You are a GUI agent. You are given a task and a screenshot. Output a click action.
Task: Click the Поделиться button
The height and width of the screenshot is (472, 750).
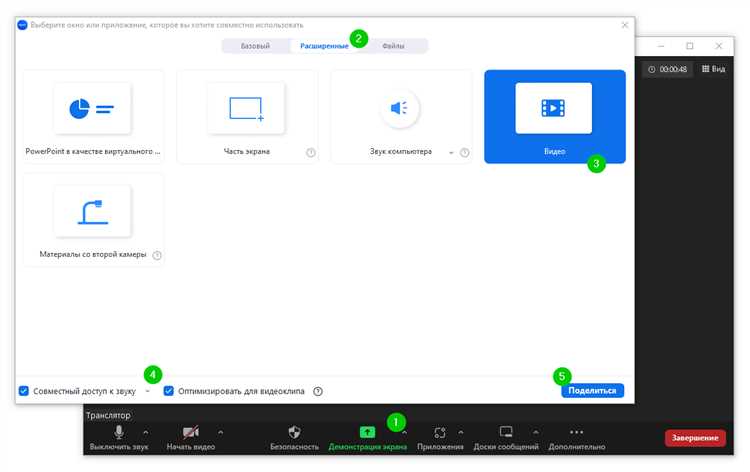pyautogui.click(x=592, y=391)
